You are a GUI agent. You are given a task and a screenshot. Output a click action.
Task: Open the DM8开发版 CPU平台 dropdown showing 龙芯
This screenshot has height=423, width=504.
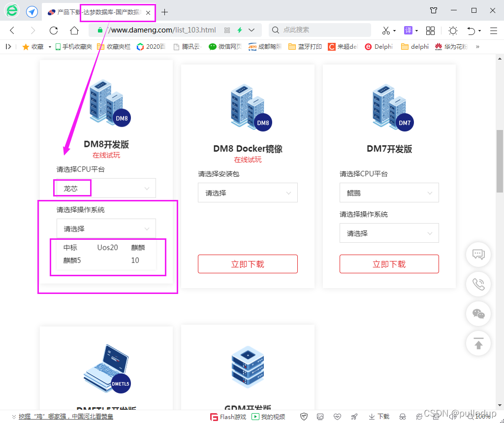[106, 188]
